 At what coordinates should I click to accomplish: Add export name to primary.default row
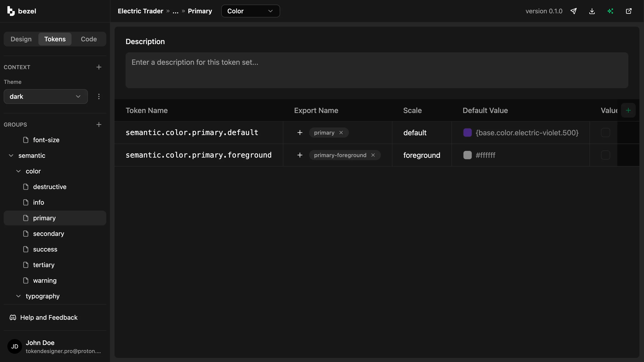point(300,133)
